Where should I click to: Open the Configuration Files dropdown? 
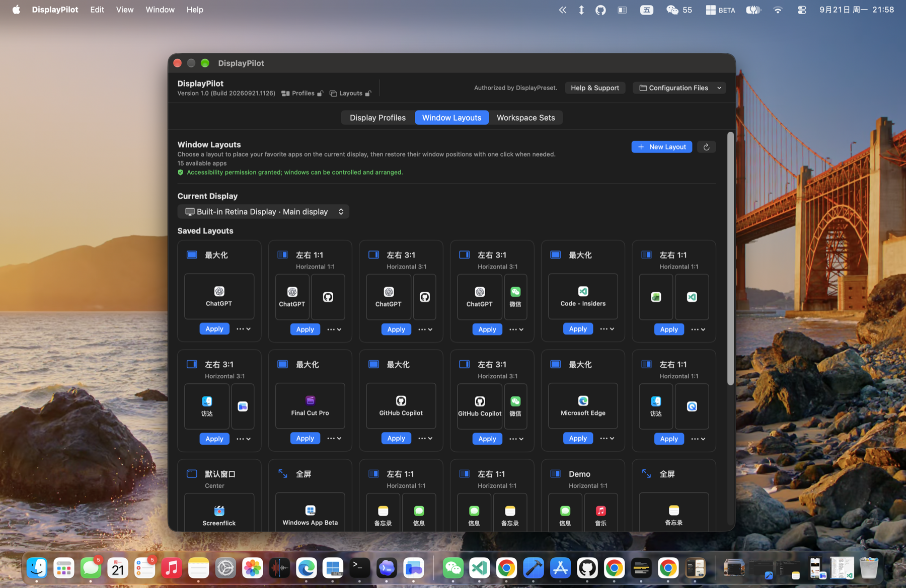point(679,88)
